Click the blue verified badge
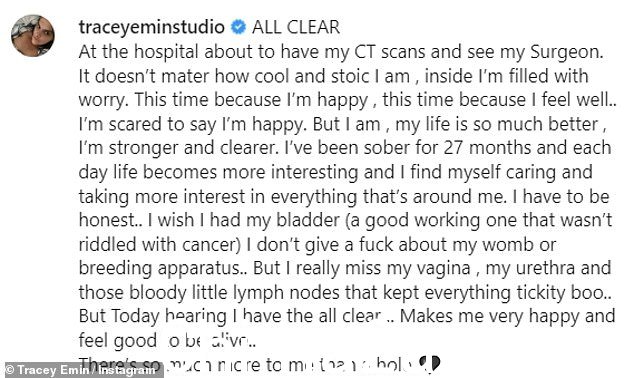 tap(238, 27)
